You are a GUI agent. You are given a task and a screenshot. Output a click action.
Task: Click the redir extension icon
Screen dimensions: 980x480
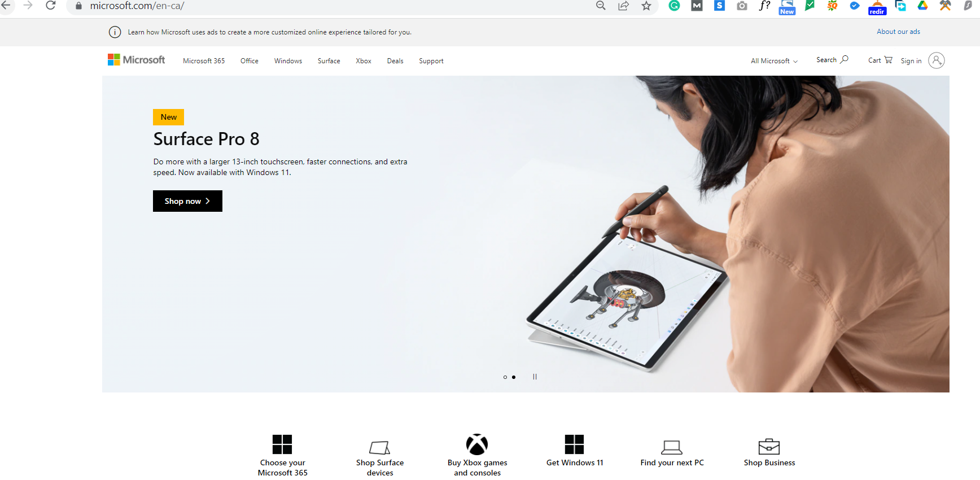tap(877, 7)
